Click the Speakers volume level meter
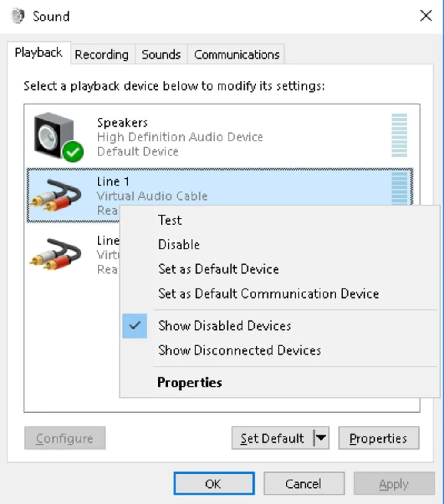444x504 pixels. coord(399,135)
